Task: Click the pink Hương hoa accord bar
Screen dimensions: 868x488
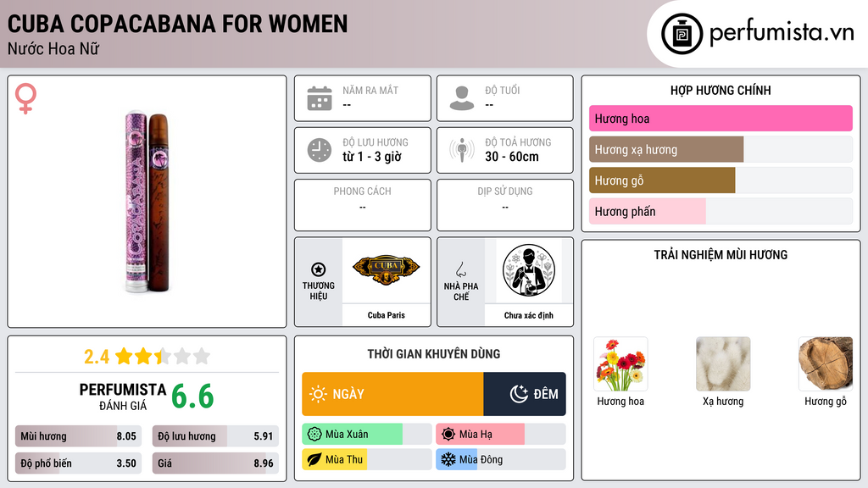Action: tap(721, 119)
